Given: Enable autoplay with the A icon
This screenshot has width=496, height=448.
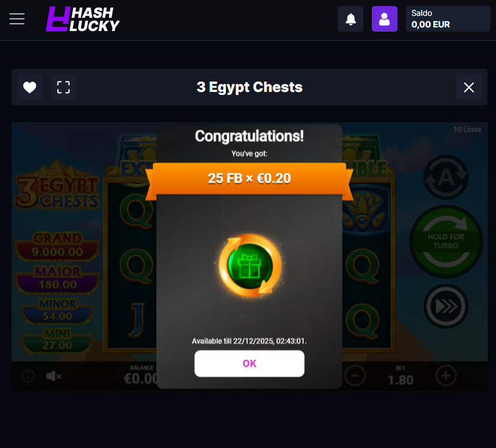Looking at the screenshot, I should click(x=446, y=178).
